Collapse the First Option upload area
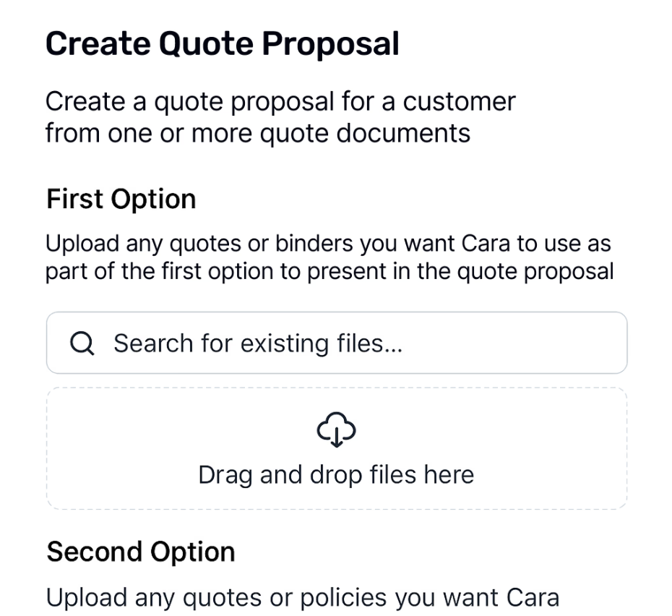The image size is (672, 616). coord(121,199)
